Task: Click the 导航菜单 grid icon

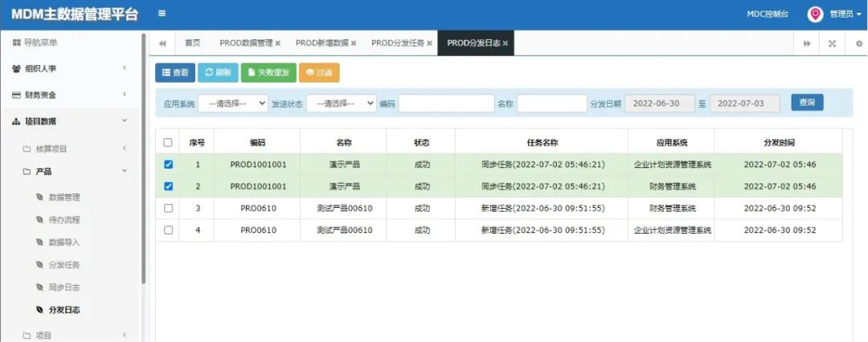Action: tap(17, 43)
